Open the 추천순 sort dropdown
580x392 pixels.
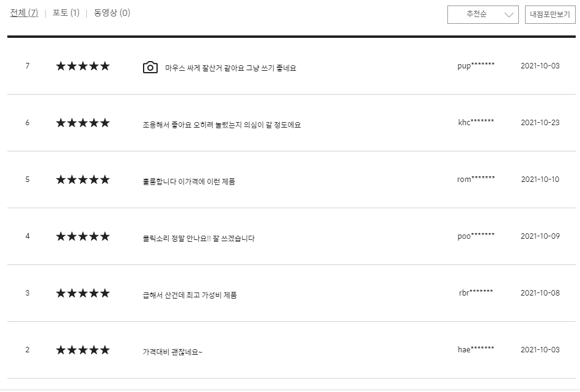(x=483, y=15)
